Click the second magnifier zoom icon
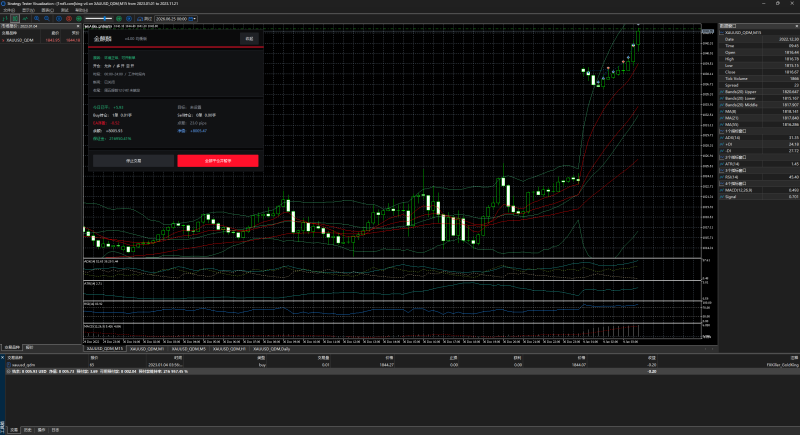Viewport: 800px width, 435px height. click(47, 19)
